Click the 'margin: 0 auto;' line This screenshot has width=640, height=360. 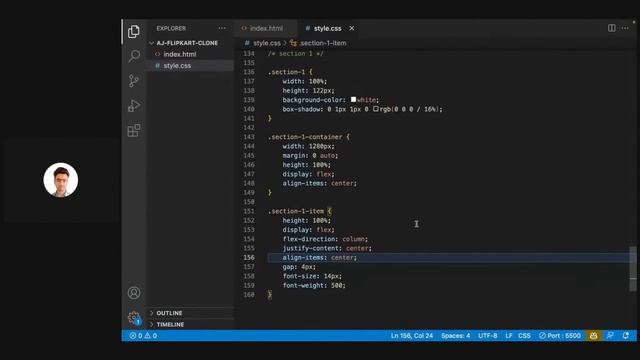point(310,156)
